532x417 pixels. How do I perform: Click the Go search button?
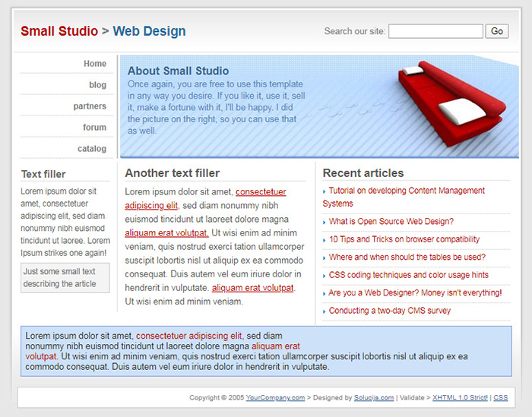coord(497,31)
